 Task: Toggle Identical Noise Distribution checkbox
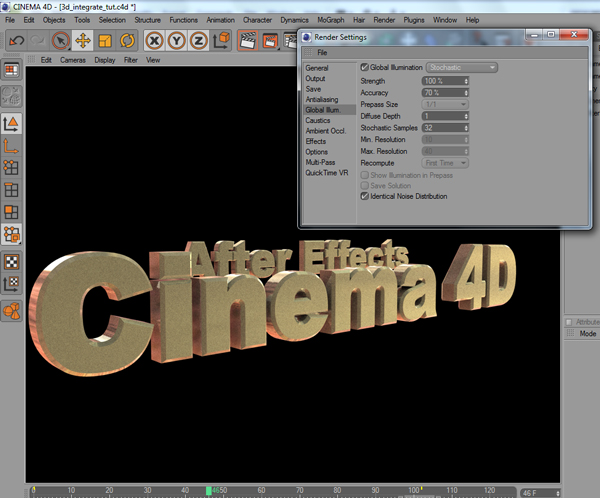coord(365,196)
